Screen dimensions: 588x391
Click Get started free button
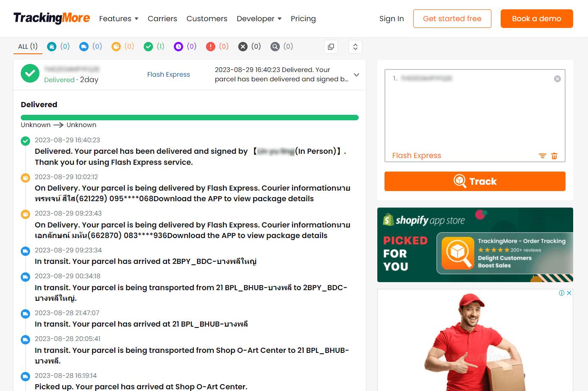452,19
